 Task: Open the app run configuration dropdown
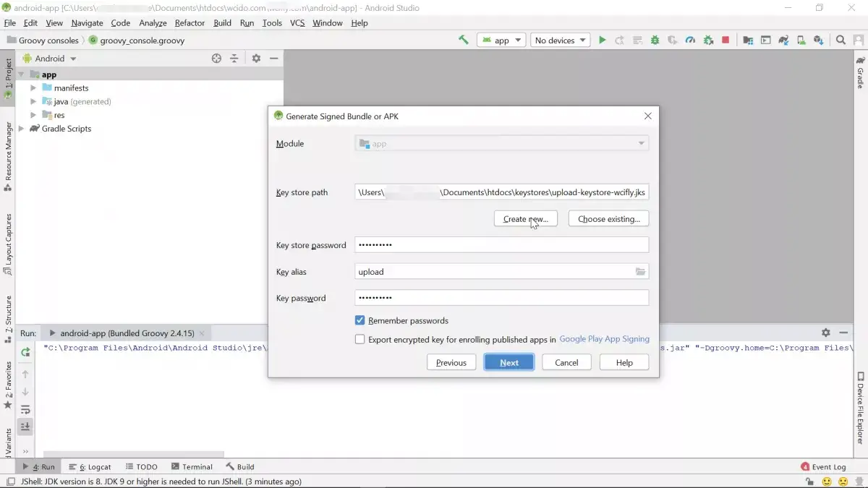coord(501,40)
